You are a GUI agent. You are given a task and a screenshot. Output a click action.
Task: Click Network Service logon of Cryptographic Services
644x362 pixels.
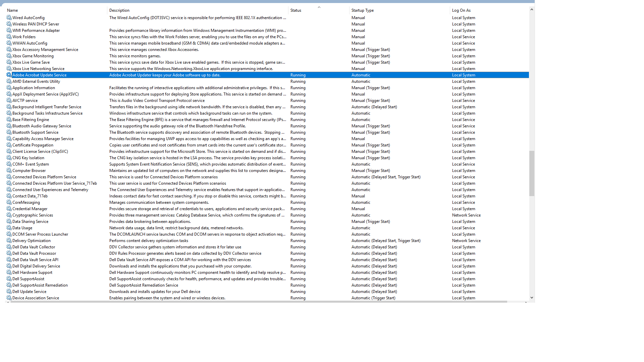466,215
